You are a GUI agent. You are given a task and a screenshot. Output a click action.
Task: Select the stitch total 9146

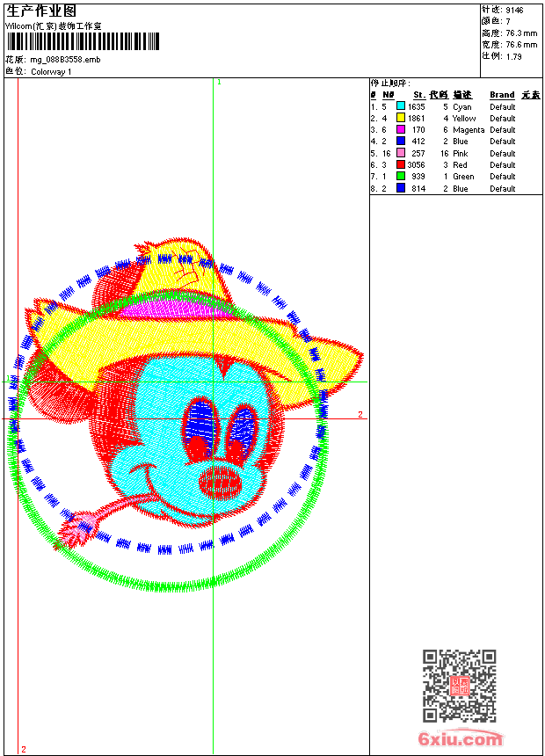514,10
